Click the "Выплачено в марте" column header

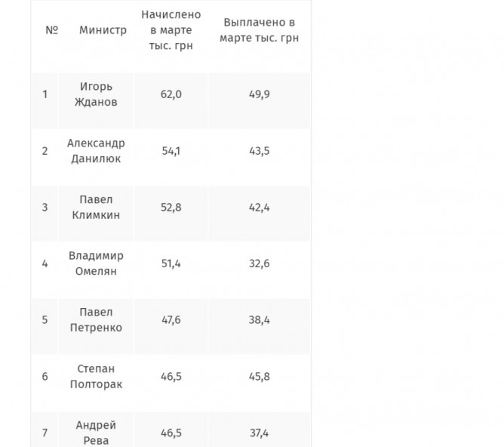click(259, 32)
